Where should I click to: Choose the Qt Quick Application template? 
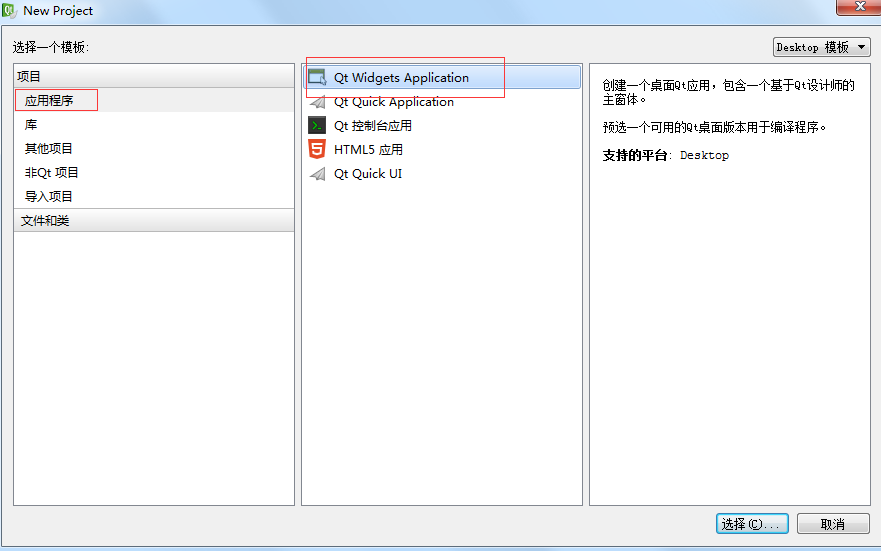(442, 102)
